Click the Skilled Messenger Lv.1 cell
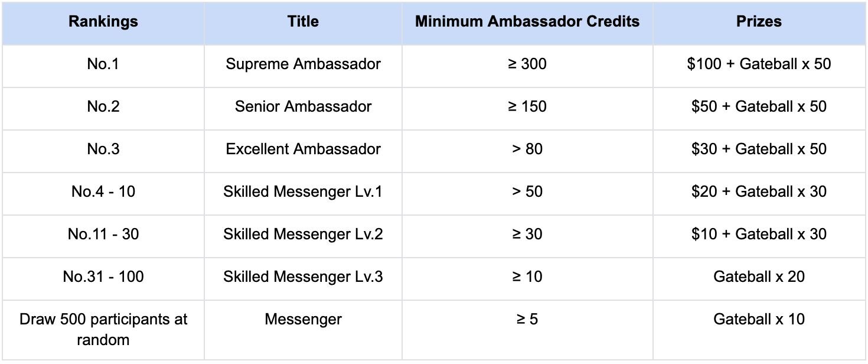Screen dimensions: 868x364 303,192
